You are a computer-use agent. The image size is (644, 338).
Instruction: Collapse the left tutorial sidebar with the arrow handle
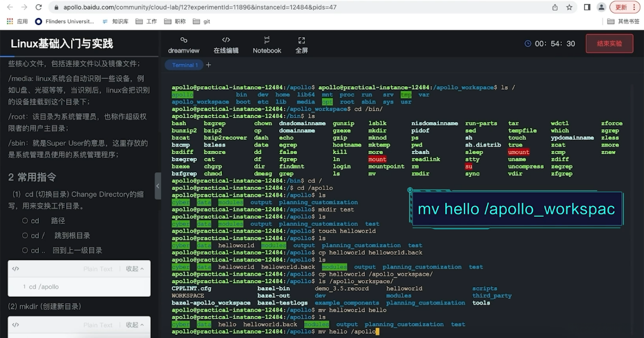[158, 186]
